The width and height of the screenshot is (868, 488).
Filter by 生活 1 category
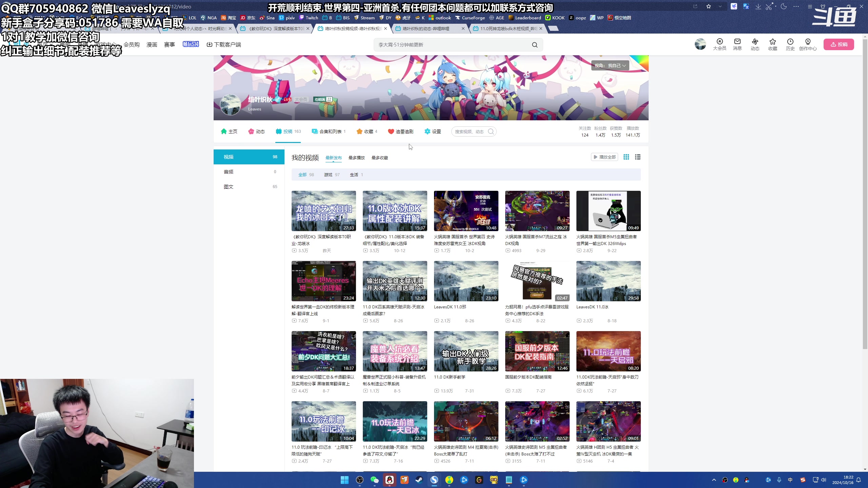pyautogui.click(x=356, y=175)
